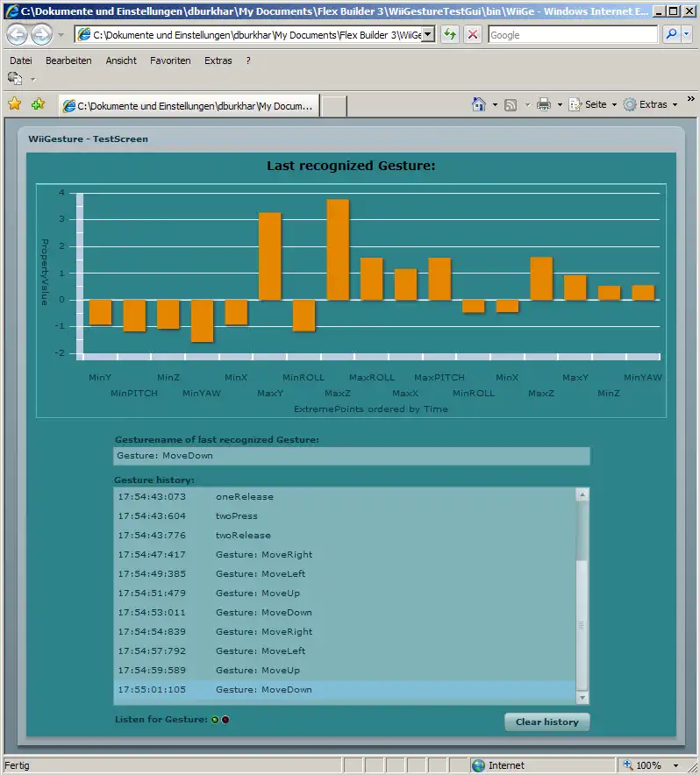Open a new blank tab
The image size is (700, 775).
(334, 106)
